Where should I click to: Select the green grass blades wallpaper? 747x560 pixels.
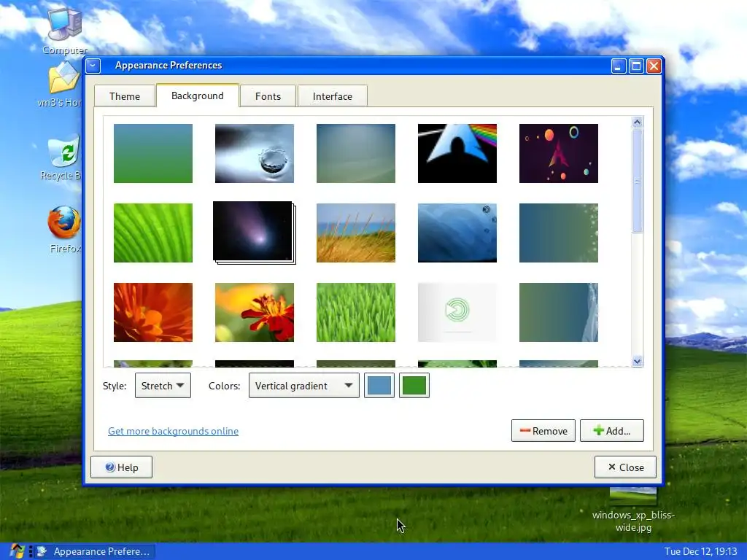(x=356, y=312)
